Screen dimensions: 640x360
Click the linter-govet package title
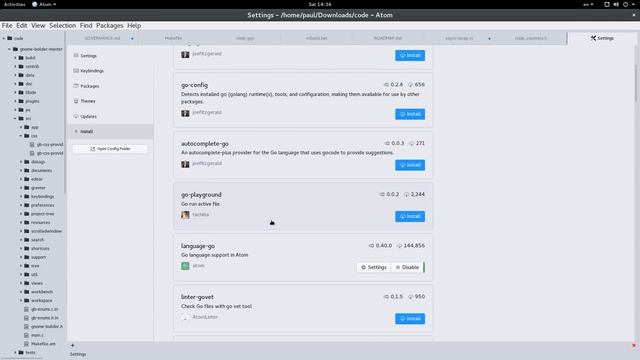[197, 297]
